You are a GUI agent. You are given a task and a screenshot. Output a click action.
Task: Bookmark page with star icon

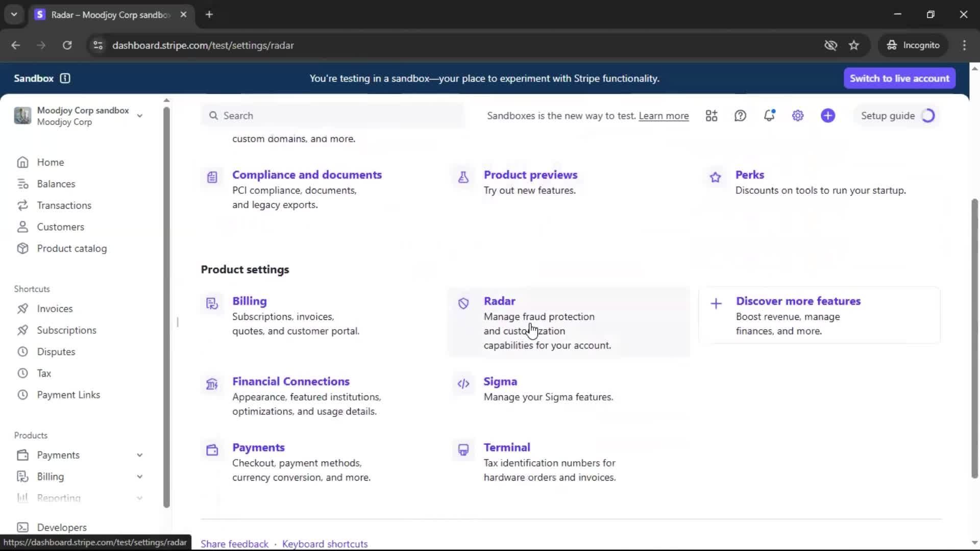pyautogui.click(x=854, y=45)
